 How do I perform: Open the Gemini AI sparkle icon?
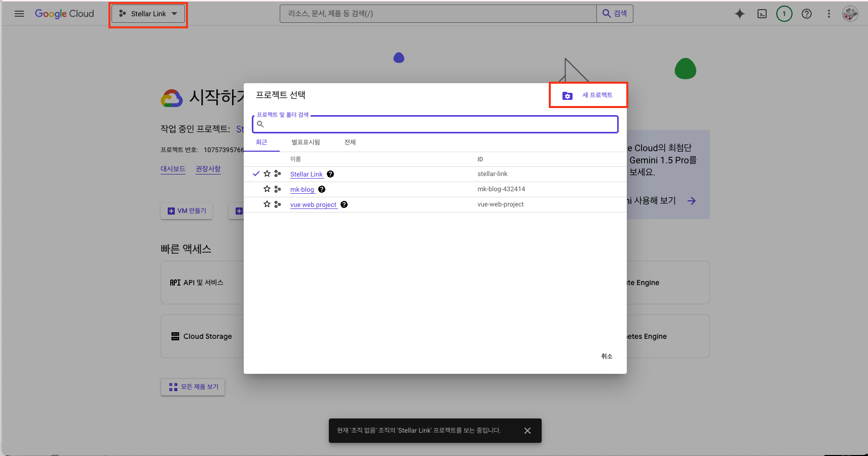[740, 14]
